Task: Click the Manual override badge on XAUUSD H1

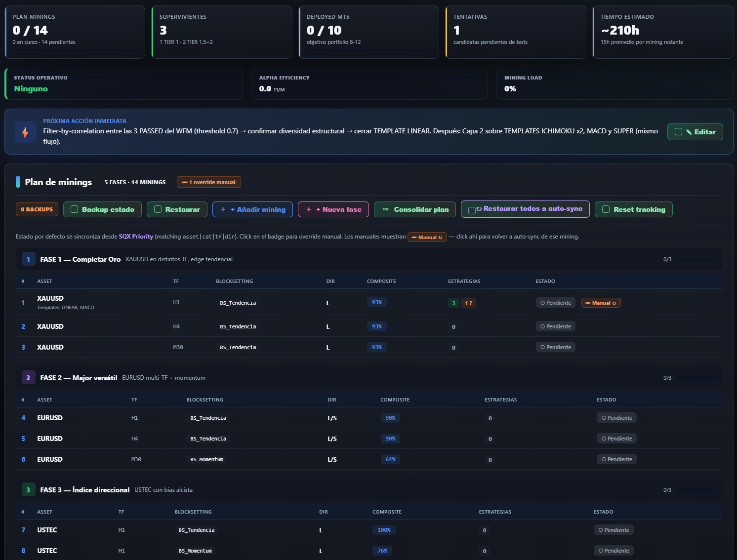Action: 601,303
